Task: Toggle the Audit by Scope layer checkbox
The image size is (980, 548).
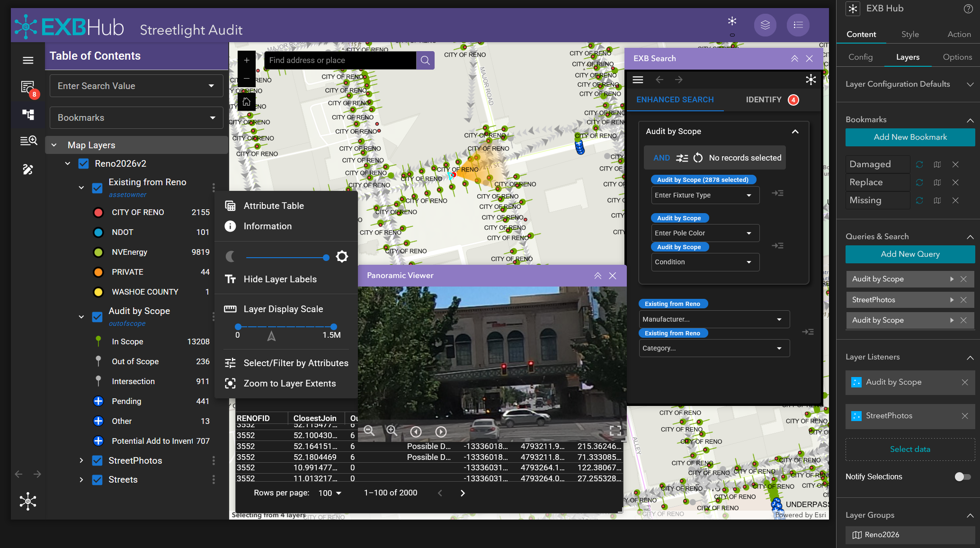Action: (x=97, y=317)
